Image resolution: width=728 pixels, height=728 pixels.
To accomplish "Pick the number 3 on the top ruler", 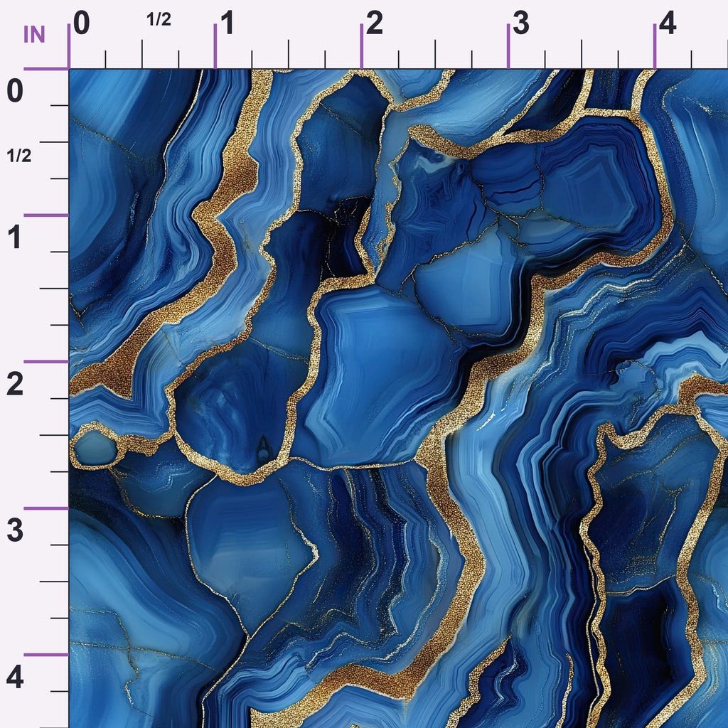I will tap(521, 23).
